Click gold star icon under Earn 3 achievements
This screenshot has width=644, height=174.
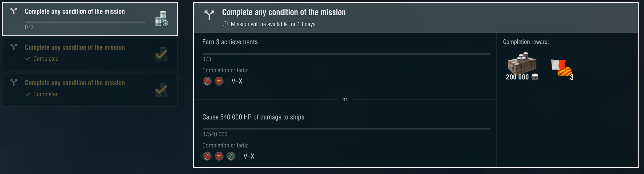pos(219,81)
